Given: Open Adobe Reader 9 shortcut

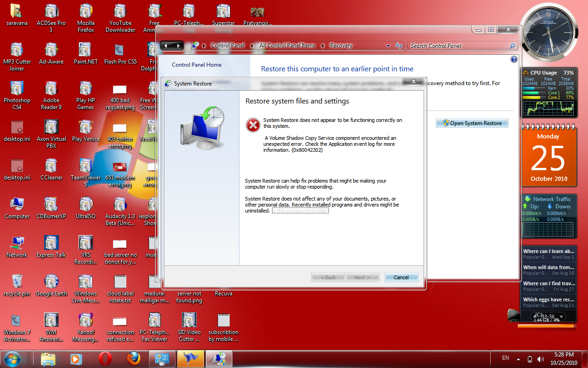Looking at the screenshot, I should pos(51,95).
